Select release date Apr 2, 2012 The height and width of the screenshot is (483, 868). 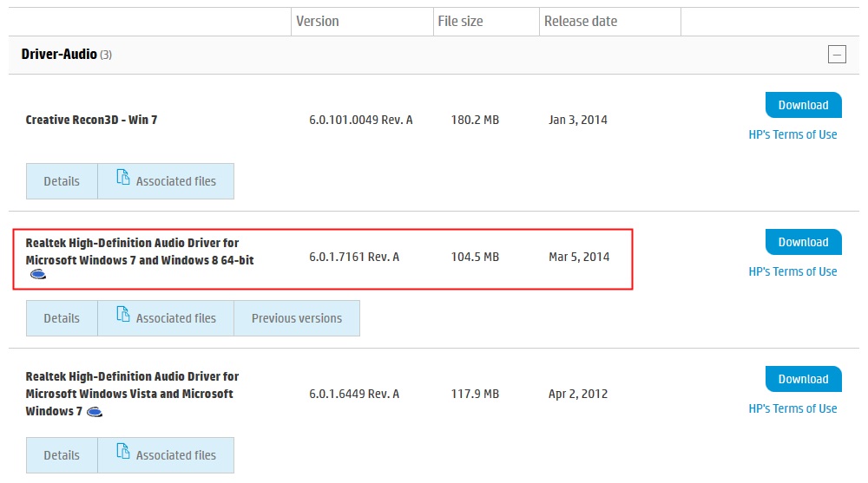tap(578, 394)
